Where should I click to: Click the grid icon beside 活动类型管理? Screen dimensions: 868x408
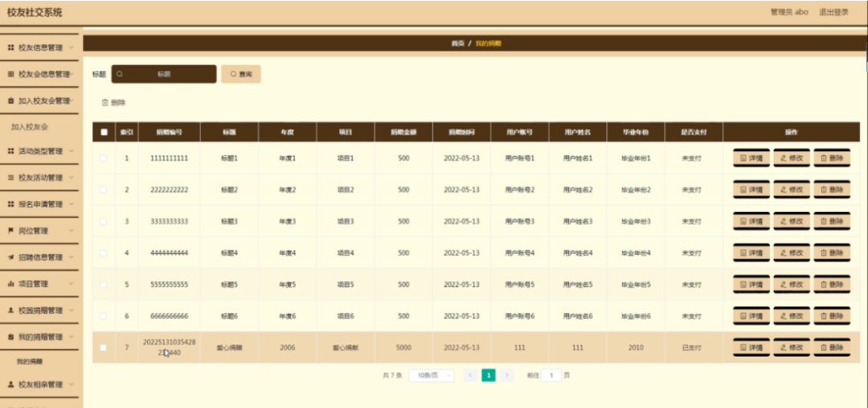tap(10, 151)
